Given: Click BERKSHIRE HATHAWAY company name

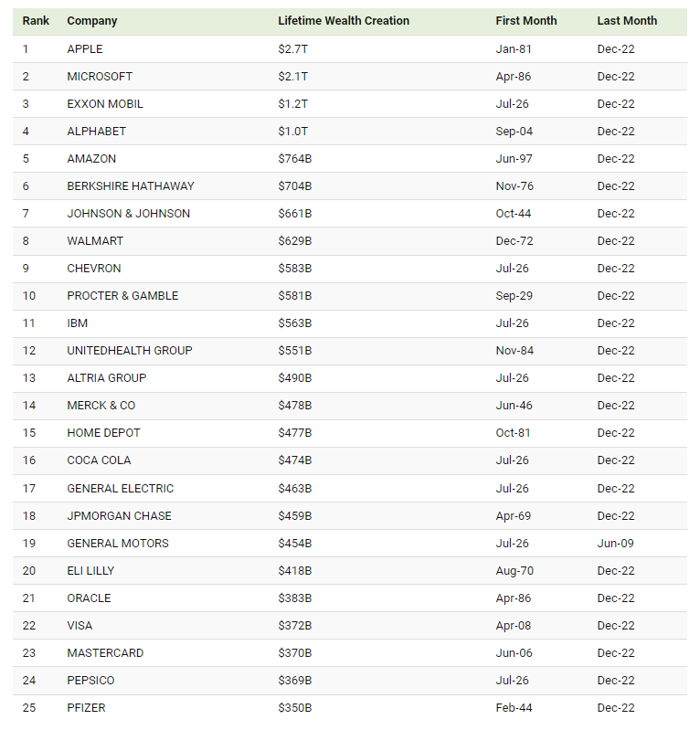Looking at the screenshot, I should (x=131, y=186).
